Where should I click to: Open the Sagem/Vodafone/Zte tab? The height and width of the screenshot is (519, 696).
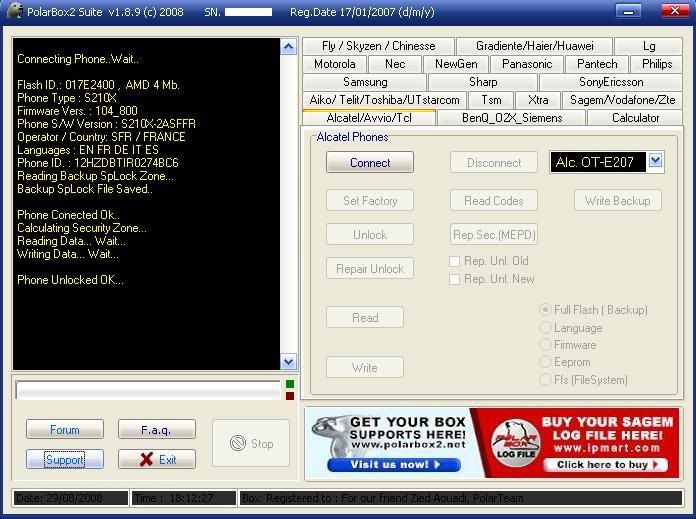pos(622,100)
